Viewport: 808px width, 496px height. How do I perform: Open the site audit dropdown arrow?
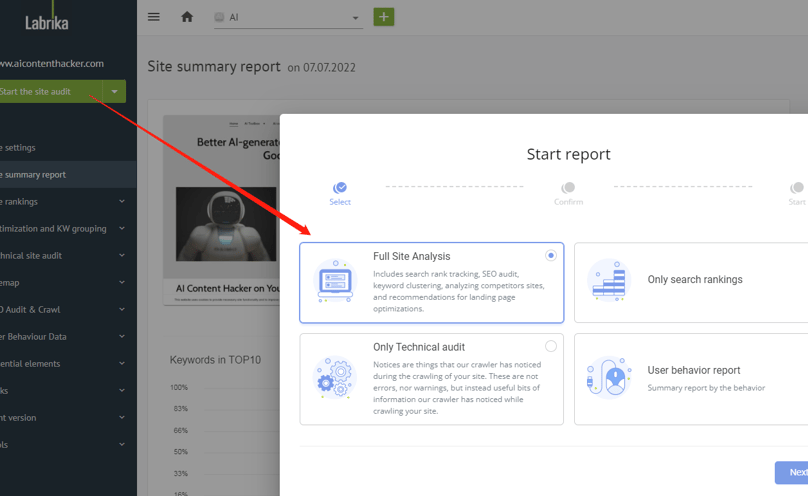114,92
